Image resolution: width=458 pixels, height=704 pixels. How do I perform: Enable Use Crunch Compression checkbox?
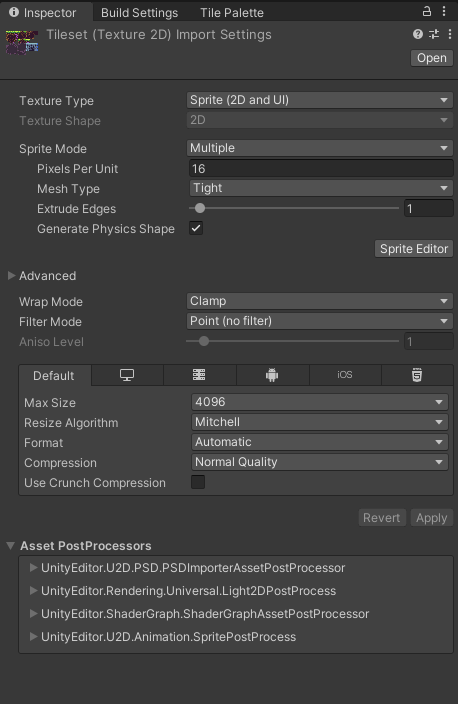(198, 482)
